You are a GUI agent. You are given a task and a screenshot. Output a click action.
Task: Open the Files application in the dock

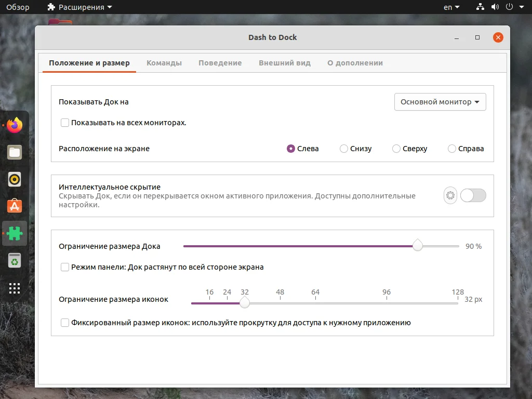pyautogui.click(x=14, y=152)
